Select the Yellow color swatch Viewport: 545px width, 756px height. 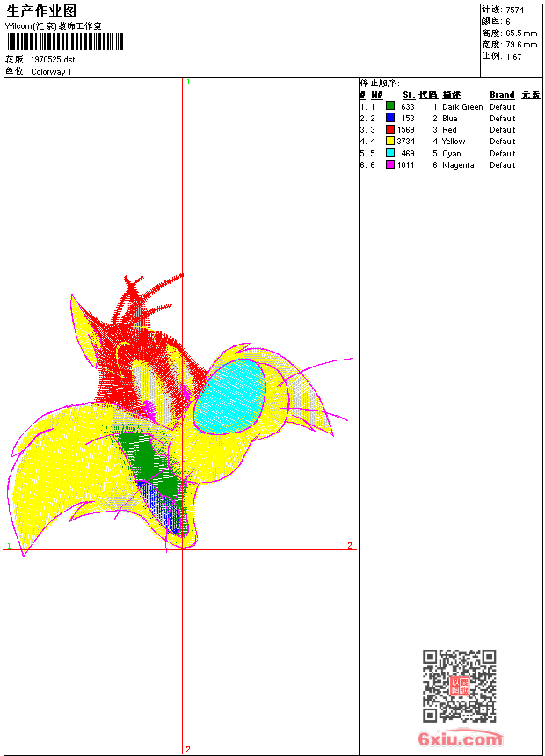tap(390, 141)
